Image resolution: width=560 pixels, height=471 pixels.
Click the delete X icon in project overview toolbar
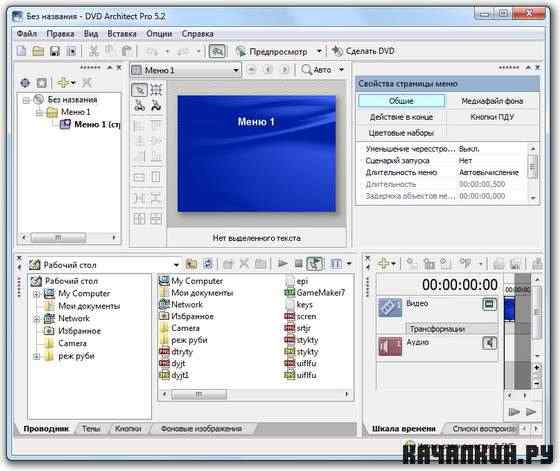(x=87, y=83)
